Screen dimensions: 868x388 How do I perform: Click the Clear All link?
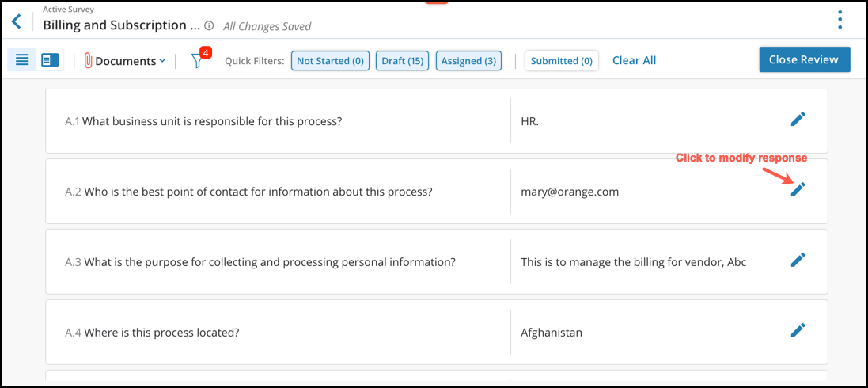pyautogui.click(x=634, y=60)
